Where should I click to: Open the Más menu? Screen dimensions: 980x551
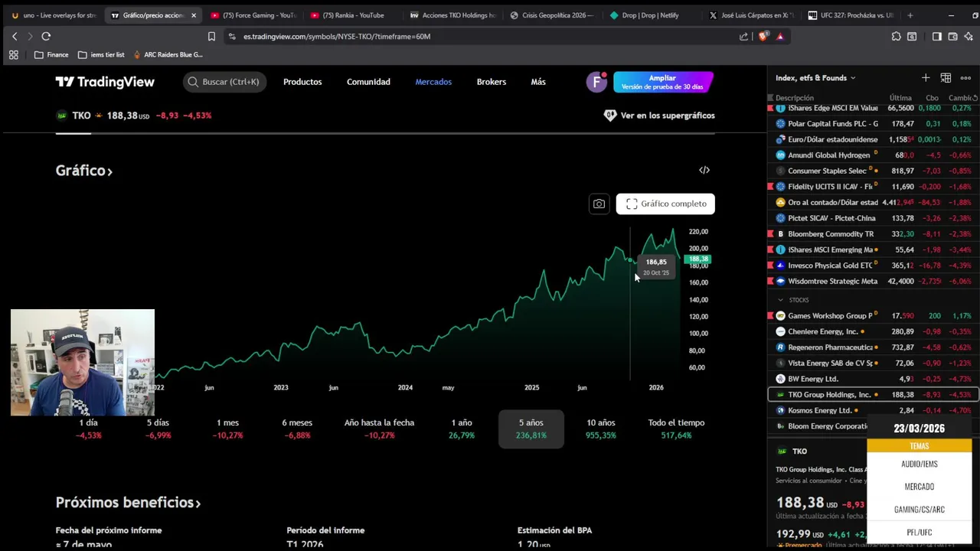tap(538, 82)
